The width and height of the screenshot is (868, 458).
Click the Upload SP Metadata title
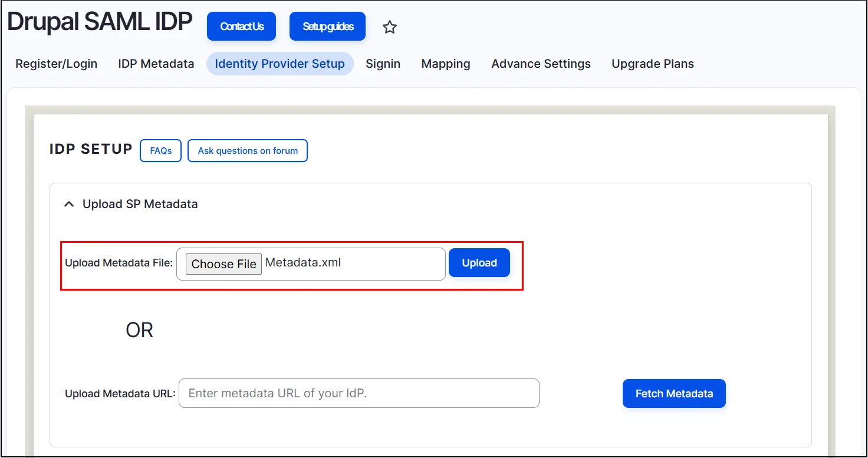tap(140, 205)
